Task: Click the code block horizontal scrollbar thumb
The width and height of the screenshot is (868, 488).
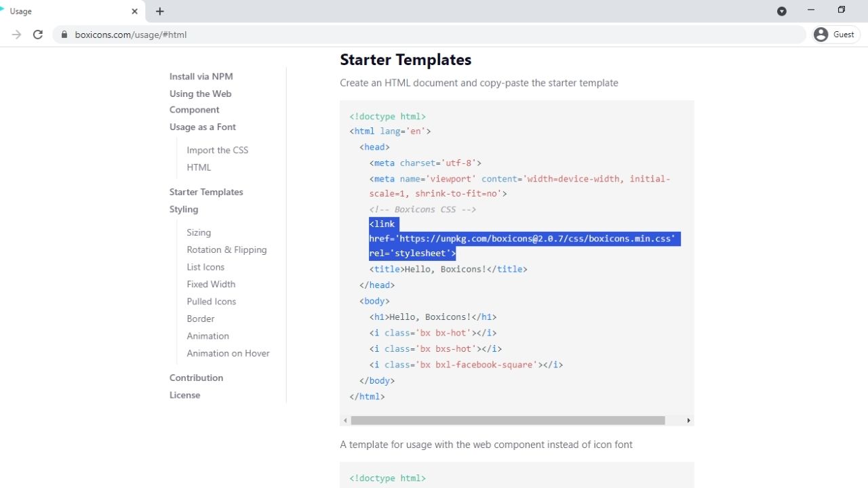Action: pos(508,420)
